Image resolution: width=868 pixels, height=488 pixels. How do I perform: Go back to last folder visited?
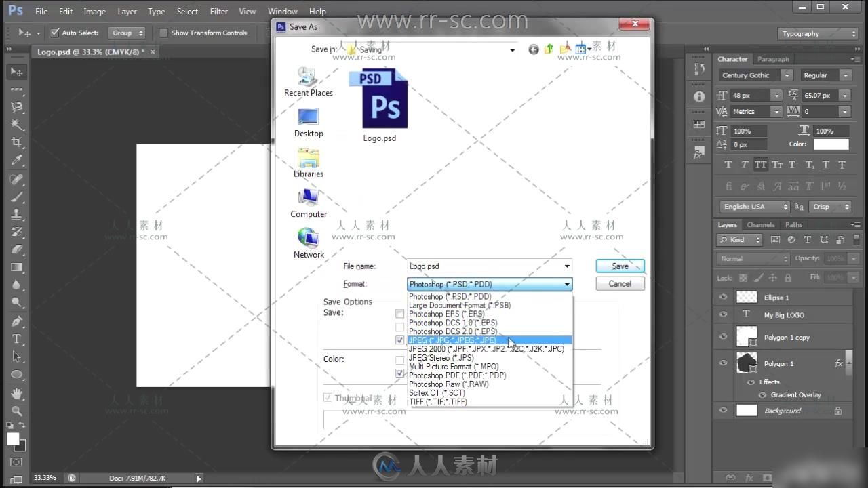click(x=534, y=49)
